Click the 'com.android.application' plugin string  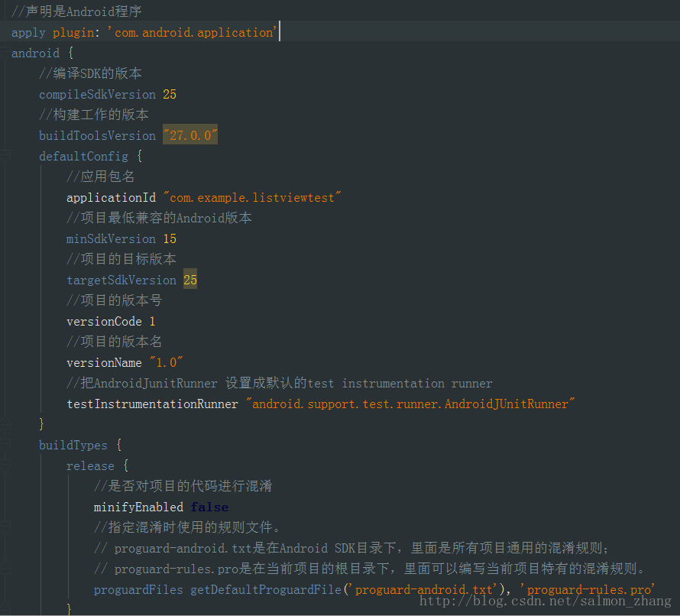[191, 32]
